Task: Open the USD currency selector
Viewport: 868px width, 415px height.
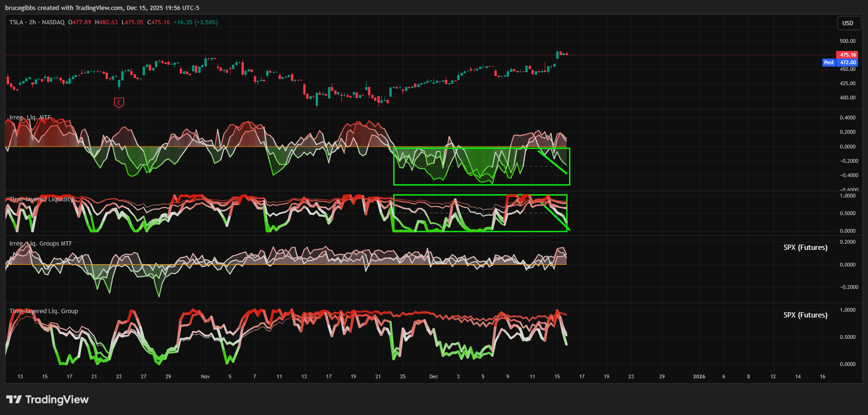Action: pos(848,23)
